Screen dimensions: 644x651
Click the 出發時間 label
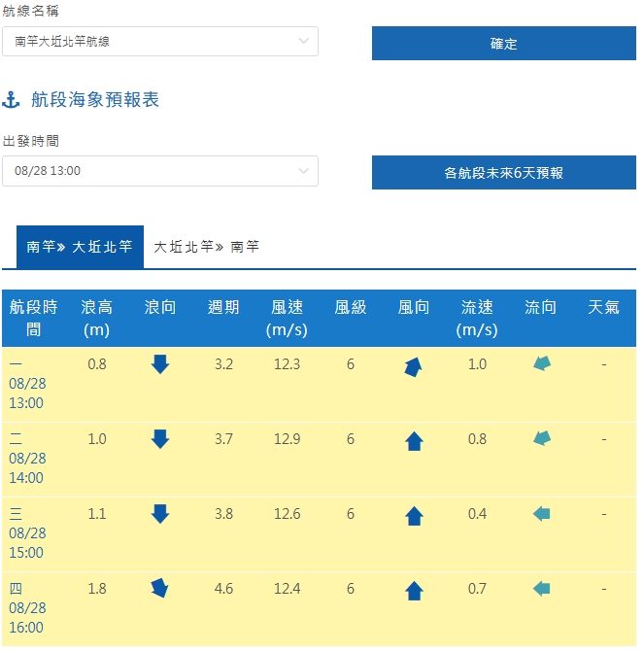click(x=31, y=141)
